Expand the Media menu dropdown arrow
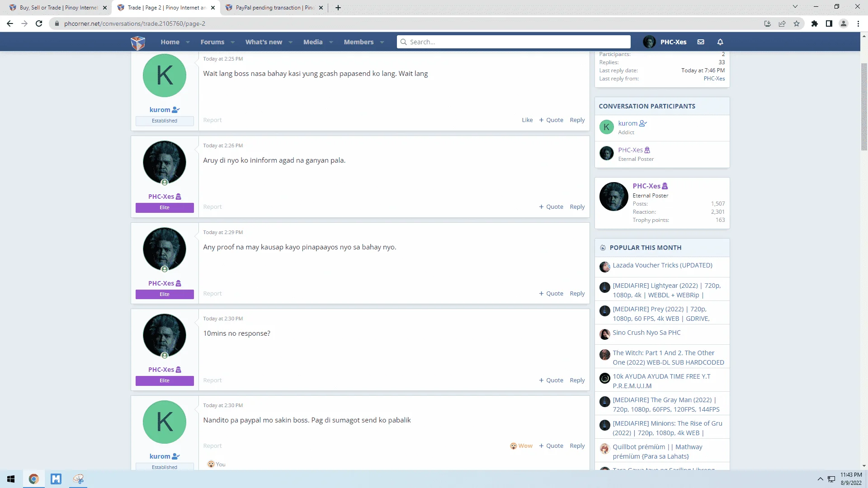This screenshot has height=488, width=868. (x=331, y=42)
